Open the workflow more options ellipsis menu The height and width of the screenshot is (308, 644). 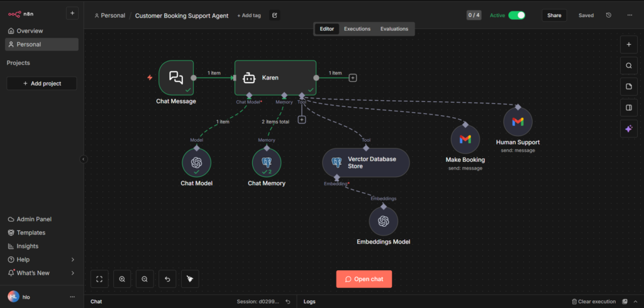(x=629, y=15)
